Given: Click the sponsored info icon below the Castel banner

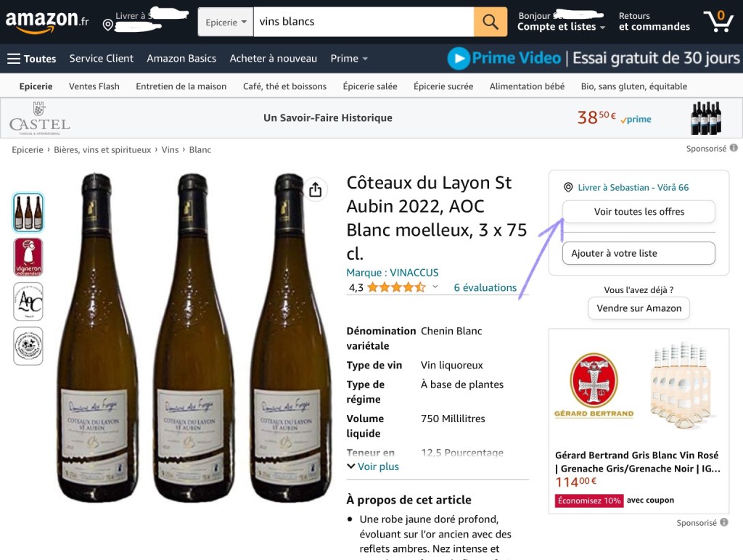Looking at the screenshot, I should point(734,148).
